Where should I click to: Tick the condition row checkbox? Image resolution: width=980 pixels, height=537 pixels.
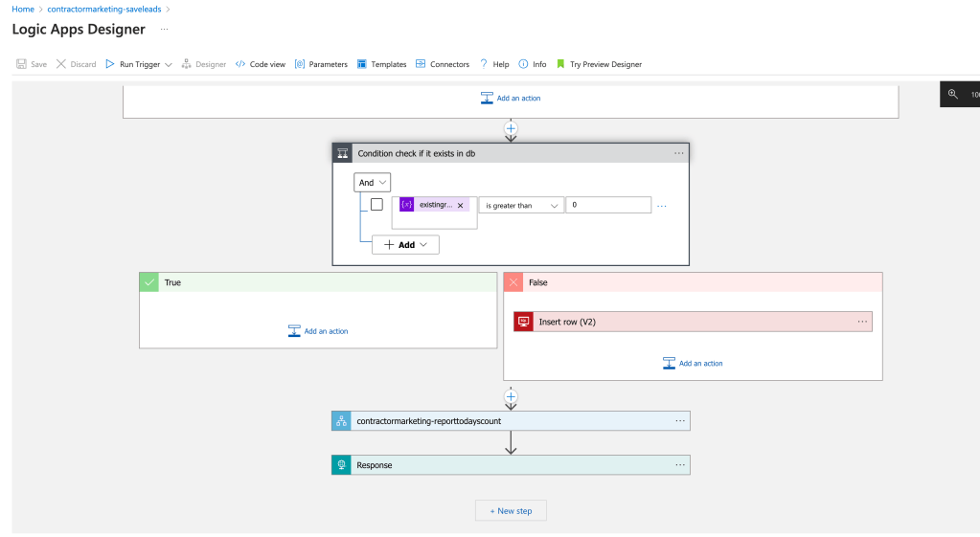pyautogui.click(x=376, y=204)
